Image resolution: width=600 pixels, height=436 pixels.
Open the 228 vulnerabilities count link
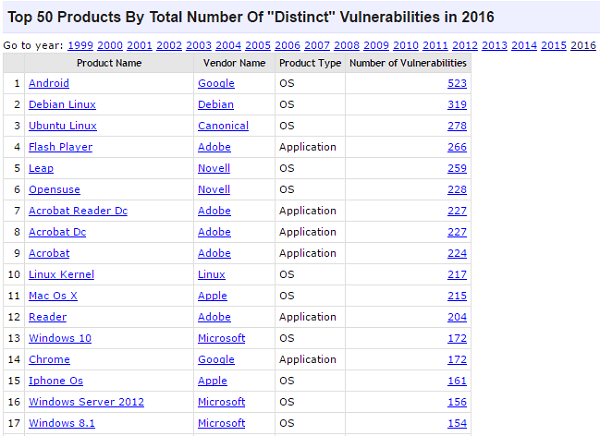pos(457,189)
